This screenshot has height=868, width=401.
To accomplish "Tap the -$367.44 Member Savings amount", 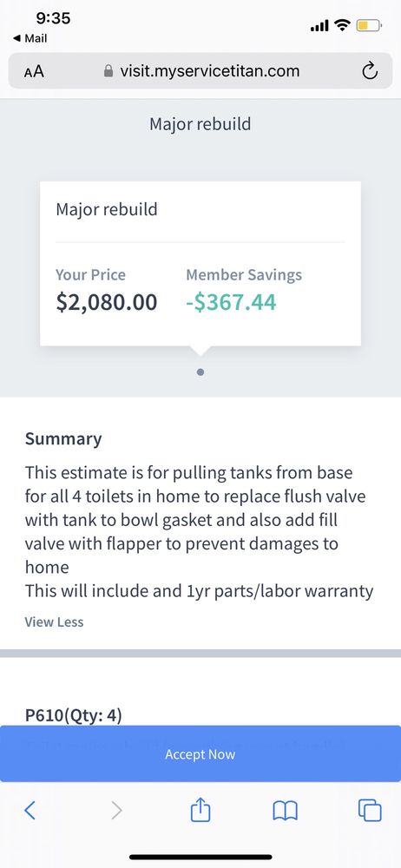I will pos(231,302).
